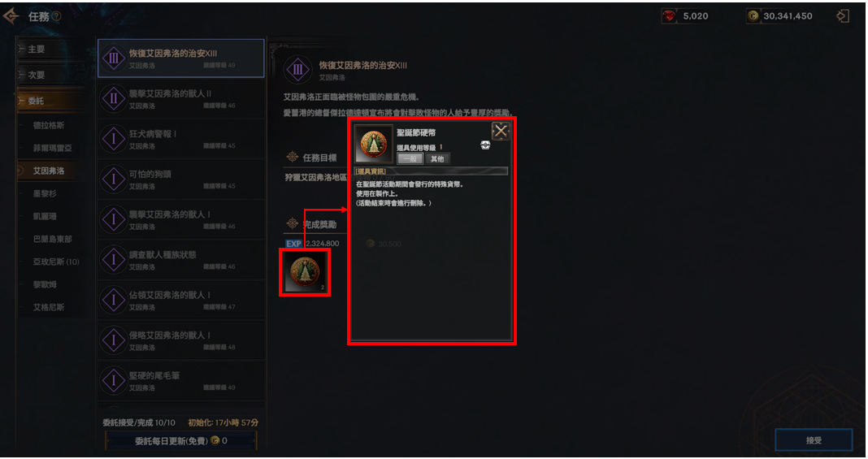Click the small icon beside item level in tooltip
The width and height of the screenshot is (868, 459).
point(485,145)
